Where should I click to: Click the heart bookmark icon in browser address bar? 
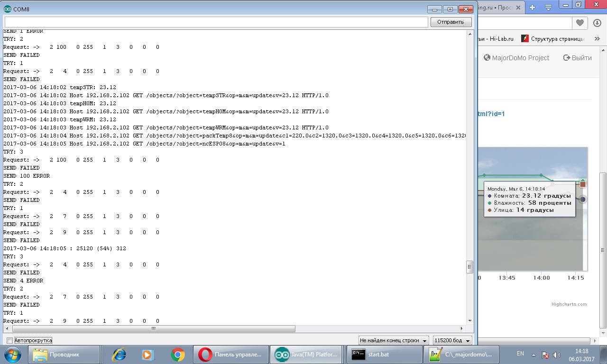click(579, 23)
